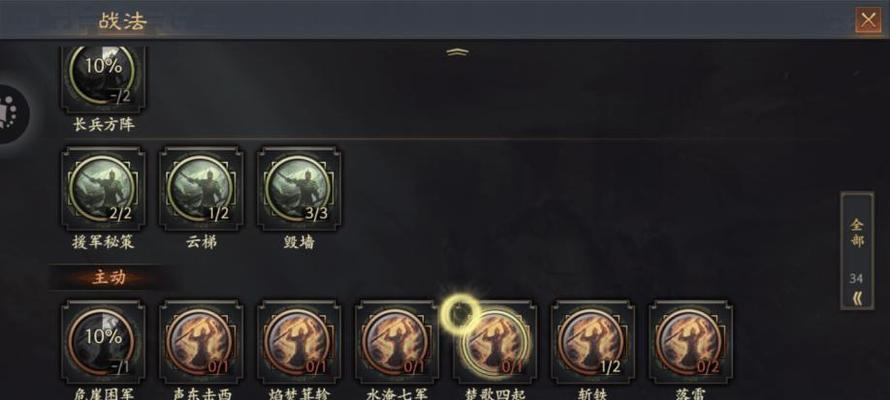Select the 声东击西 active tactic
Viewport: 890px width, 400px height.
pyautogui.click(x=201, y=342)
